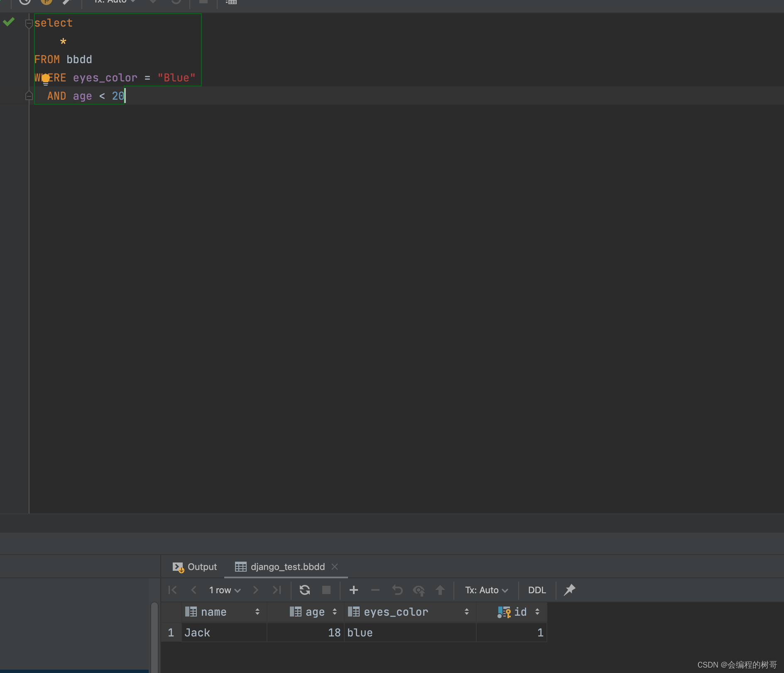784x673 pixels.
Task: Click the age column table icon
Action: point(296,612)
